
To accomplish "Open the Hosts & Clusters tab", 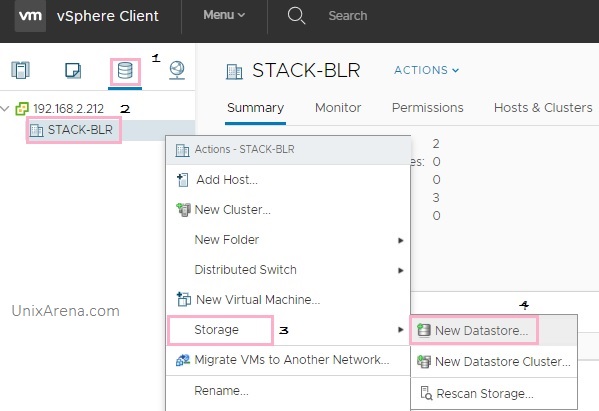I will coord(543,108).
